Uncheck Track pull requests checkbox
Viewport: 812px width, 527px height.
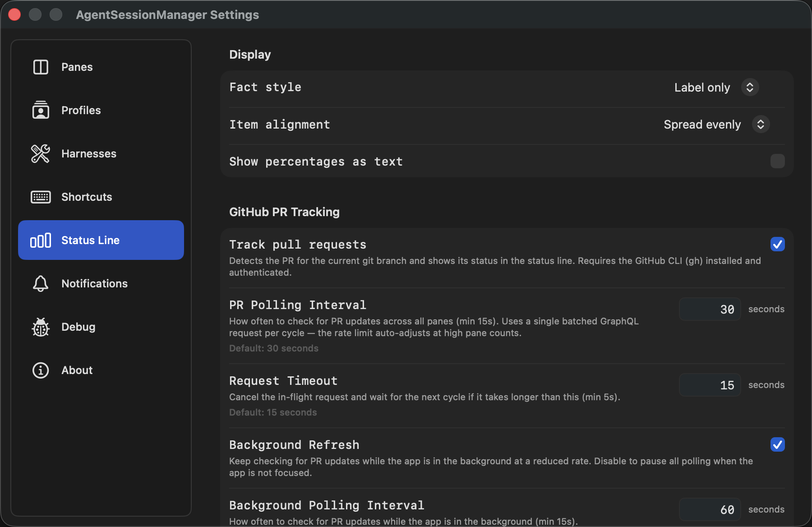[777, 244]
